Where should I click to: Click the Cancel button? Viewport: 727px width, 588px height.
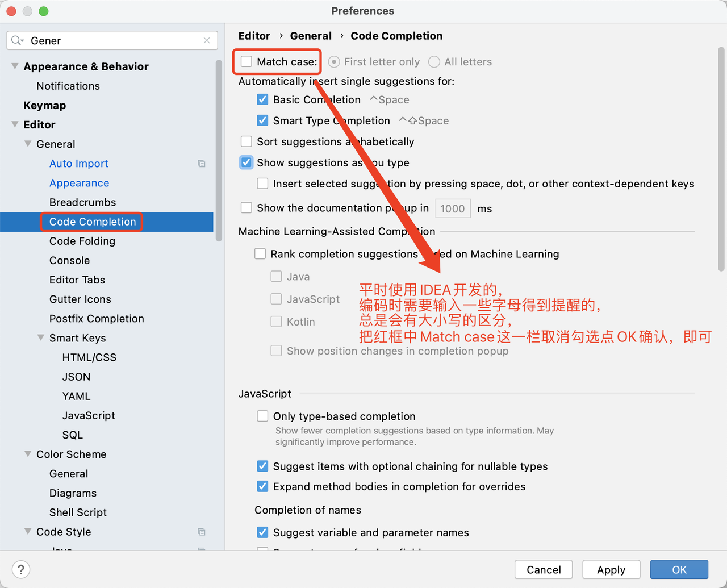point(544,569)
